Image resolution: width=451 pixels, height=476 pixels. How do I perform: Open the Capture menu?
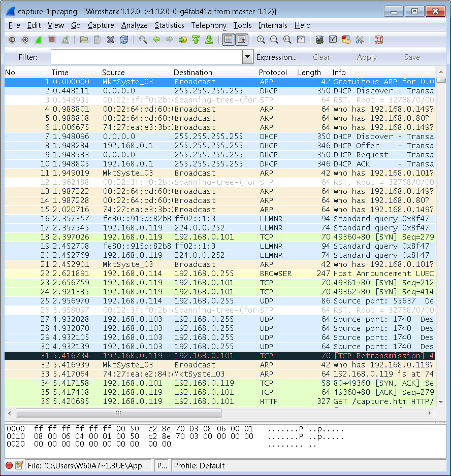coord(101,25)
